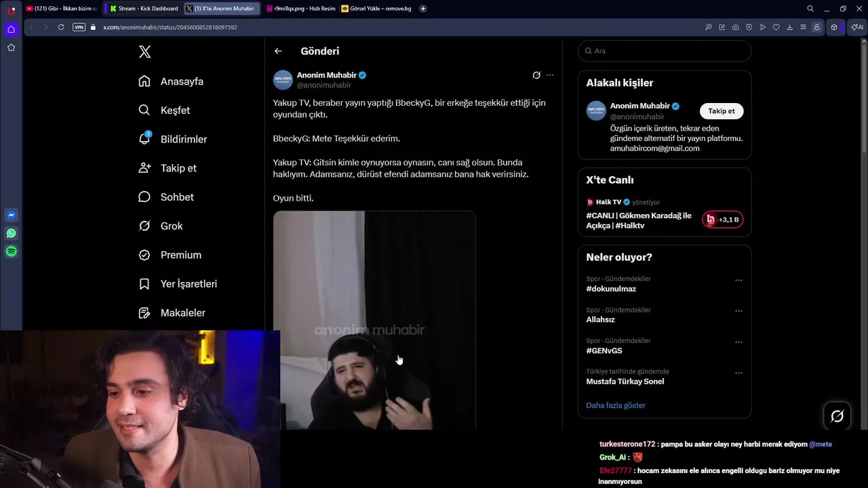868x488 pixels.
Task: Click the Grok icon on the post header
Action: click(536, 75)
